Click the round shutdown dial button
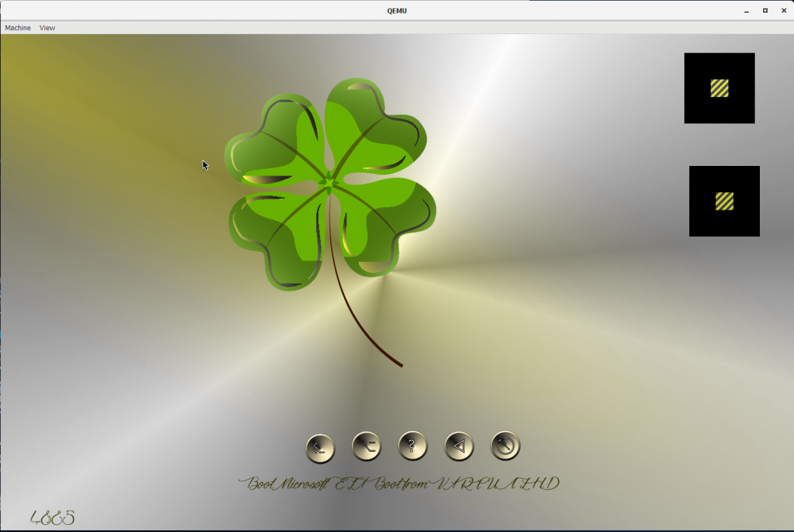 click(x=505, y=445)
